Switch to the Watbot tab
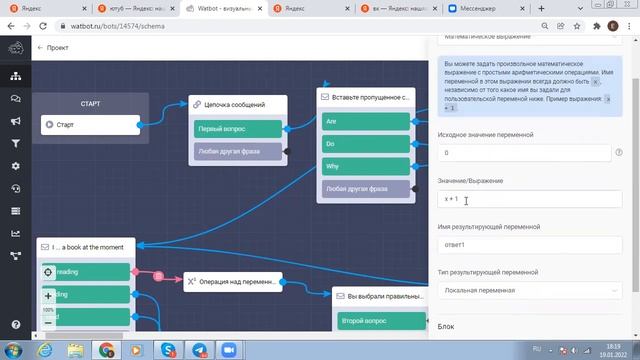This screenshot has height=360, width=640. pos(224,8)
